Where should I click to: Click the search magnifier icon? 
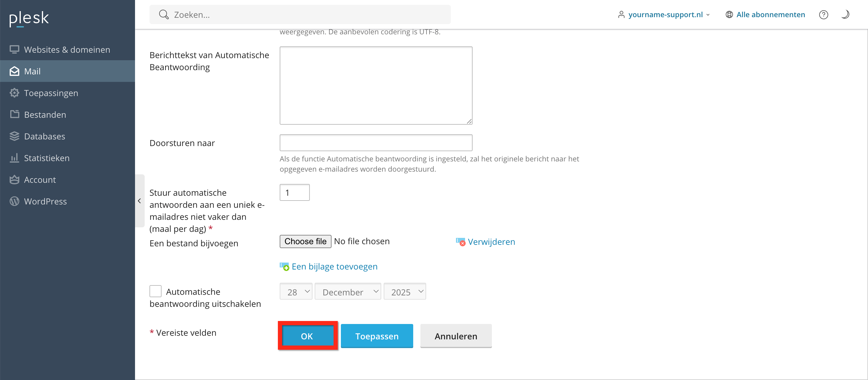click(x=164, y=14)
